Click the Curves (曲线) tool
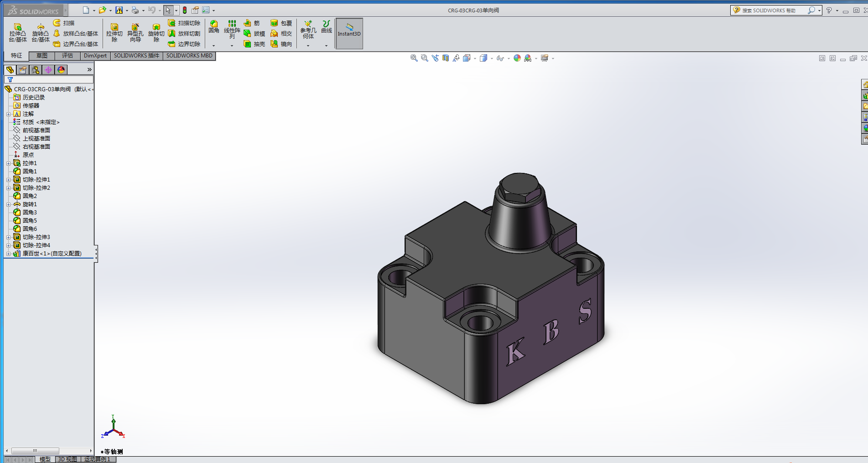The height and width of the screenshot is (463, 868). [327, 27]
